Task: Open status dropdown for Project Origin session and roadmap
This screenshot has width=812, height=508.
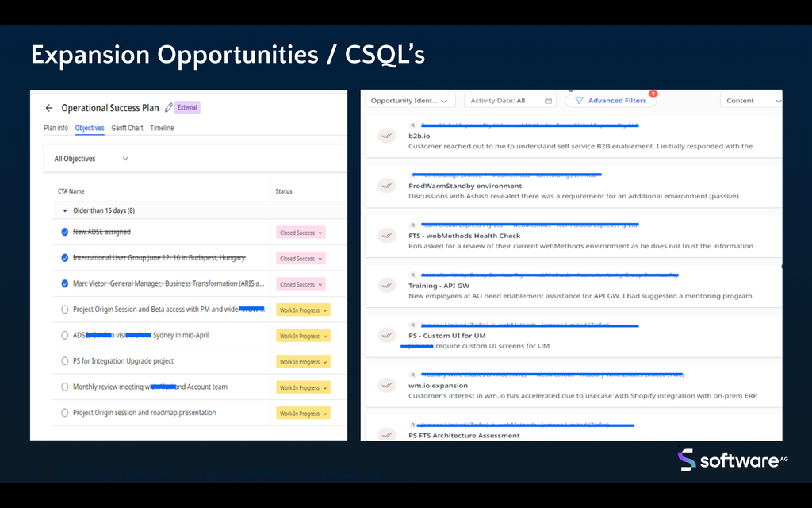Action: pos(304,413)
